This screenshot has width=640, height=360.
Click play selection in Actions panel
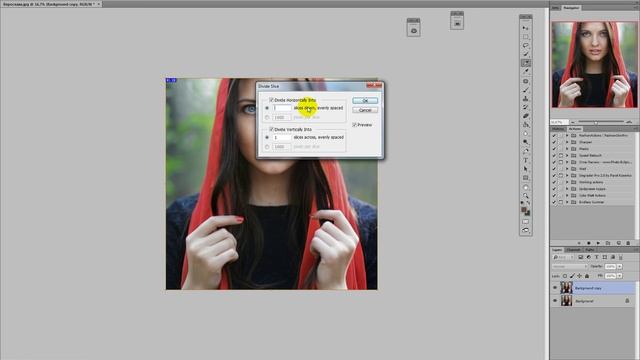(598, 243)
